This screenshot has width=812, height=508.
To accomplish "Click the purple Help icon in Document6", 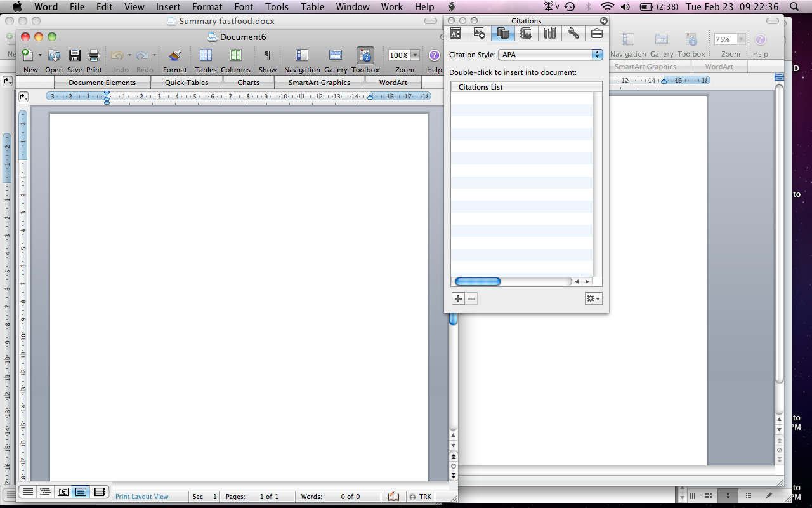I will click(x=435, y=55).
